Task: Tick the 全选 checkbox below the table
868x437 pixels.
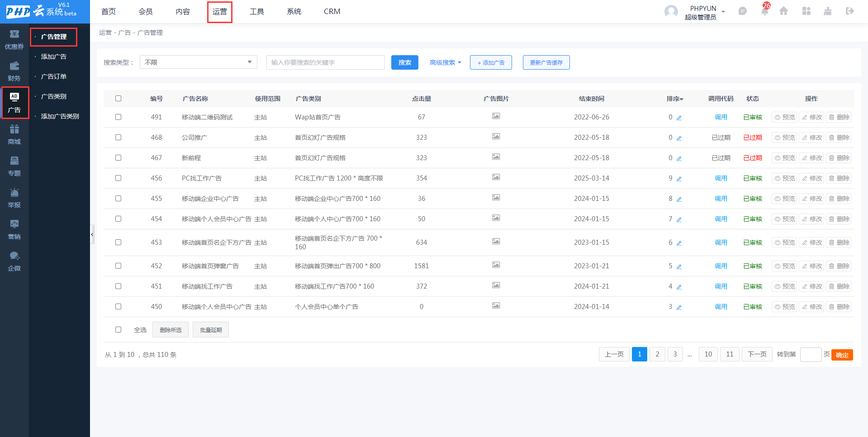Action: tap(118, 330)
